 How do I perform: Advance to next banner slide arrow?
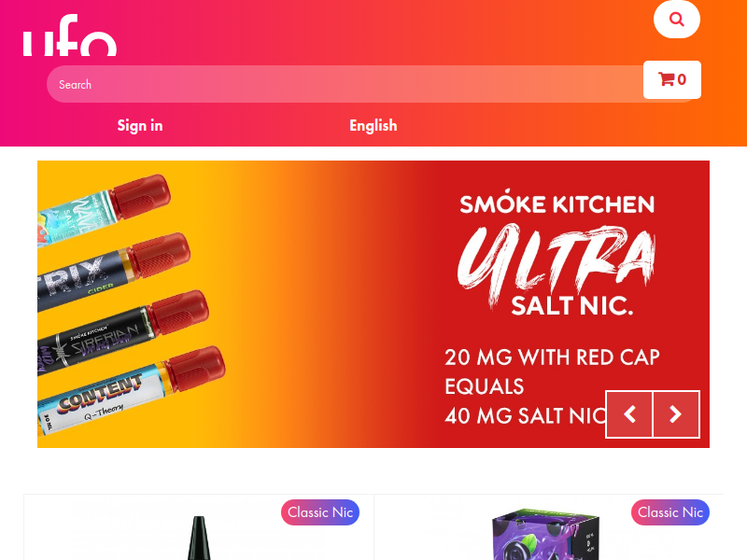(x=676, y=414)
